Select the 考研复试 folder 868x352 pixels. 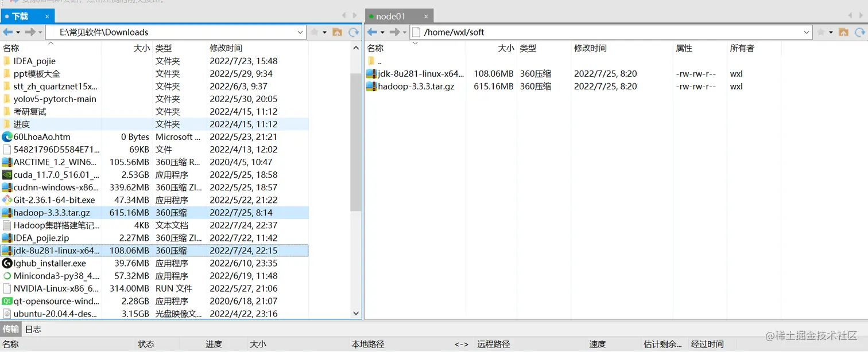tap(30, 111)
